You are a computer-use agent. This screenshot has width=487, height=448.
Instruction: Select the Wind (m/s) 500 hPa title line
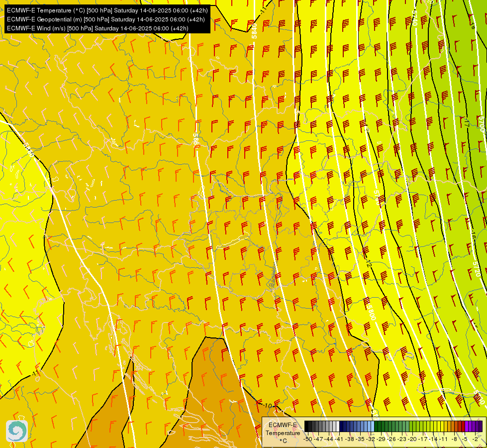[97, 28]
